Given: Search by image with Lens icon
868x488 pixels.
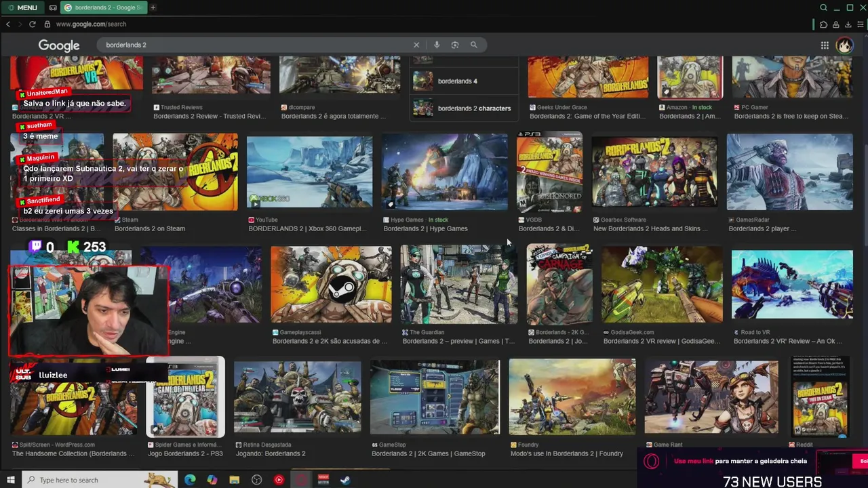Looking at the screenshot, I should pyautogui.click(x=455, y=45).
